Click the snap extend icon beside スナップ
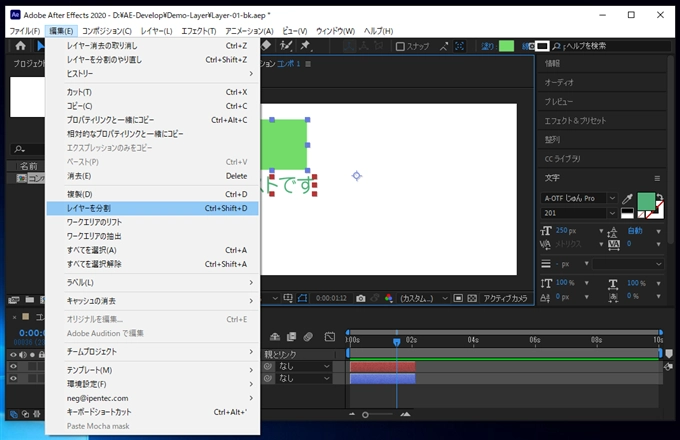680x440 pixels. coord(444,46)
